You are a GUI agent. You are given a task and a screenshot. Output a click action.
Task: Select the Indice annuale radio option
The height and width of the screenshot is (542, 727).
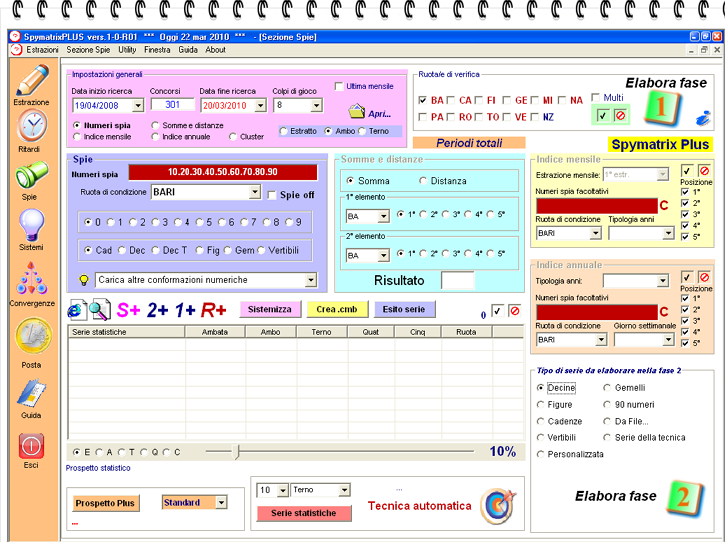click(x=155, y=137)
